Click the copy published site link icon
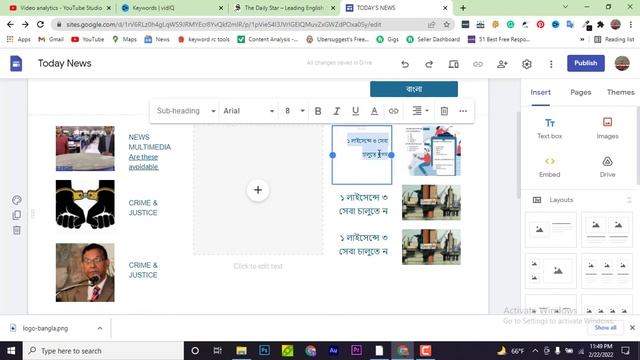The image size is (640, 360). tap(478, 64)
